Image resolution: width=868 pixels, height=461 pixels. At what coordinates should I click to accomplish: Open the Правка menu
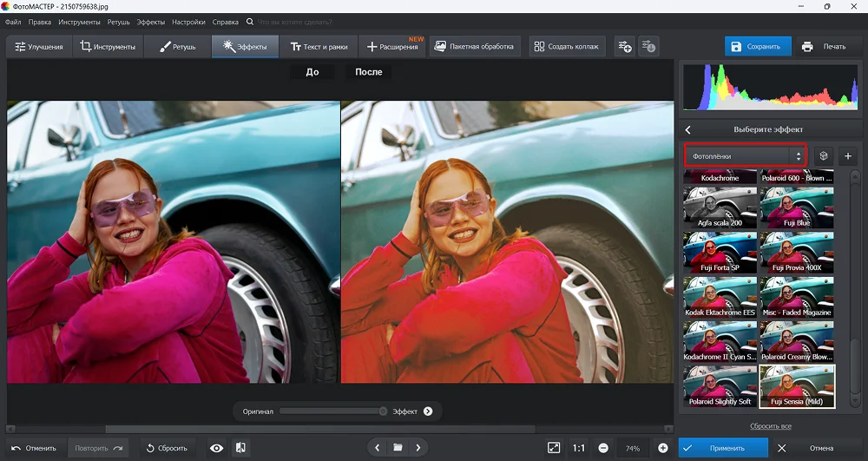39,22
